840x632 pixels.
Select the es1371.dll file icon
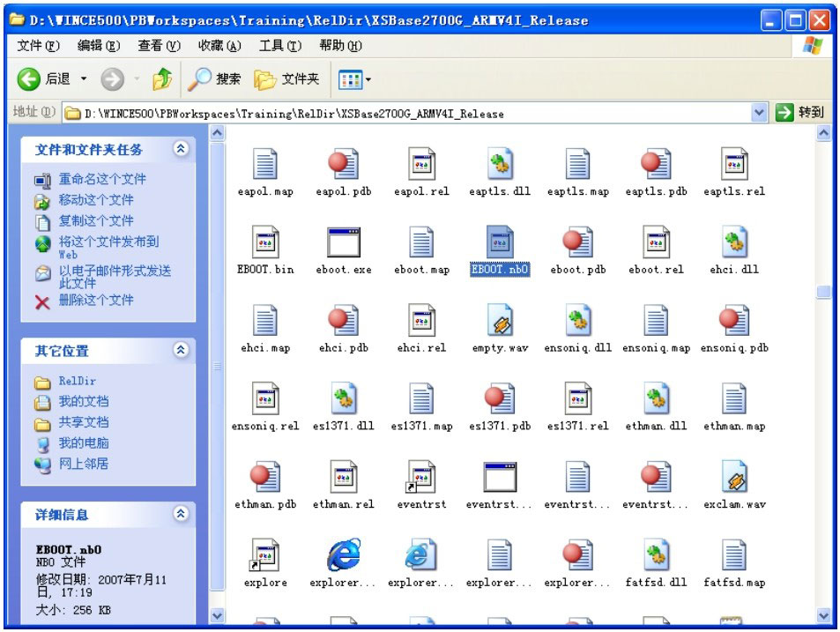[344, 398]
